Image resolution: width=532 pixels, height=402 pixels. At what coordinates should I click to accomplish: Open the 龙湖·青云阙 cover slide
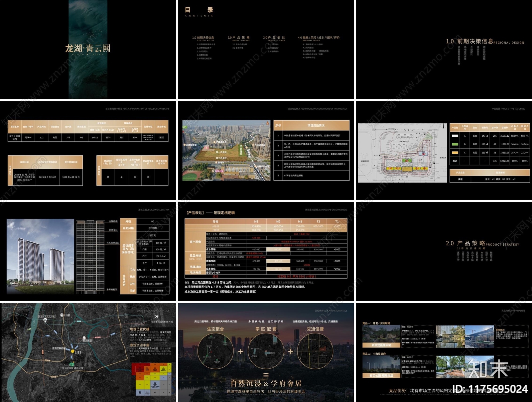tap(88, 49)
